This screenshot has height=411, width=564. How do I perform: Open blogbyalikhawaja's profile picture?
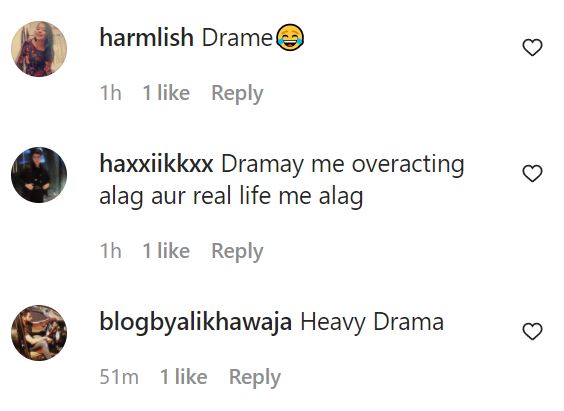point(39,333)
